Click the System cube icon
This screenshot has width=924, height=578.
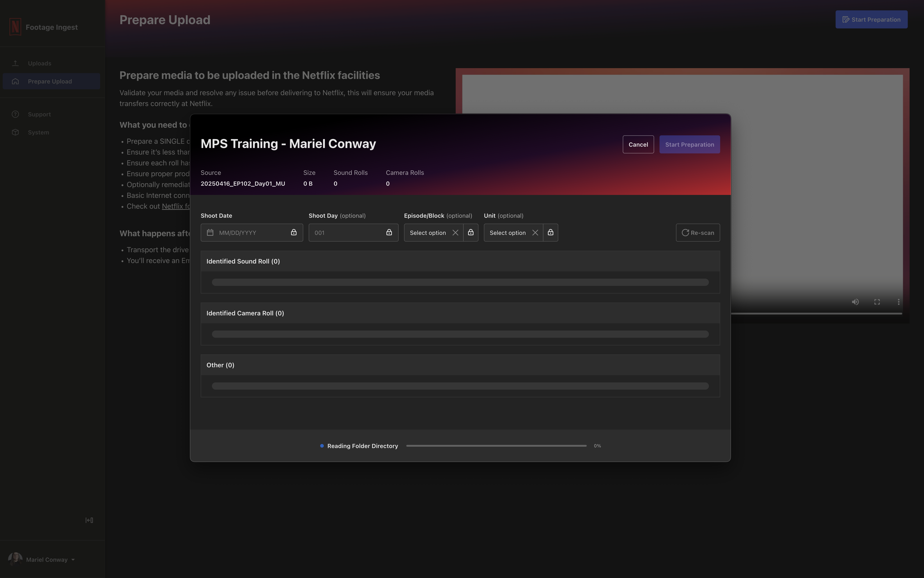(15, 132)
